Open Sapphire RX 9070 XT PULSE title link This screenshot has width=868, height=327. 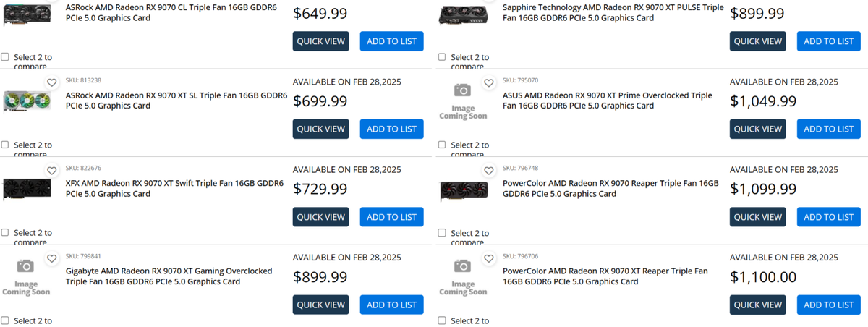613,12
